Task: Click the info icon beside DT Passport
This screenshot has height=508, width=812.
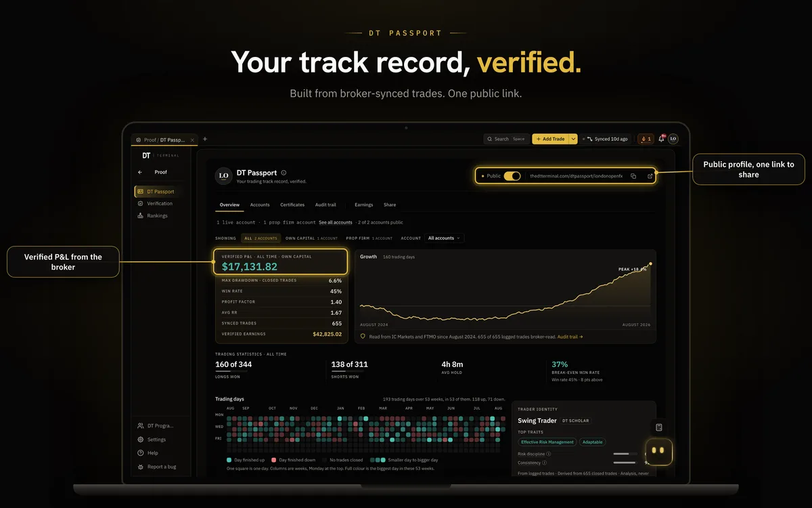Action: [x=284, y=173]
